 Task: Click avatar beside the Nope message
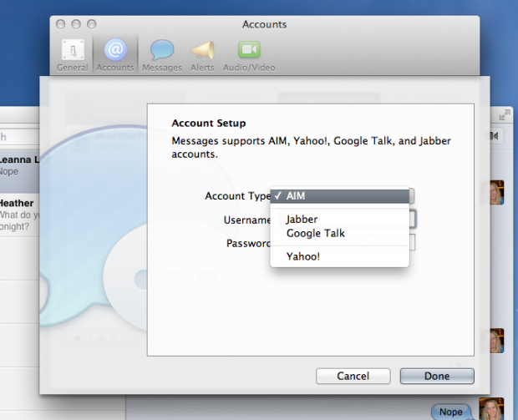(491, 409)
